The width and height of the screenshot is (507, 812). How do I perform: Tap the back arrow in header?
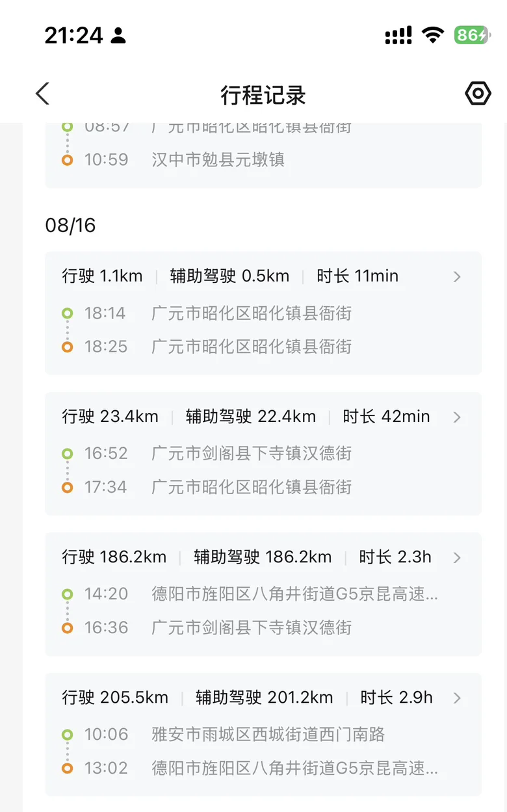click(x=43, y=94)
